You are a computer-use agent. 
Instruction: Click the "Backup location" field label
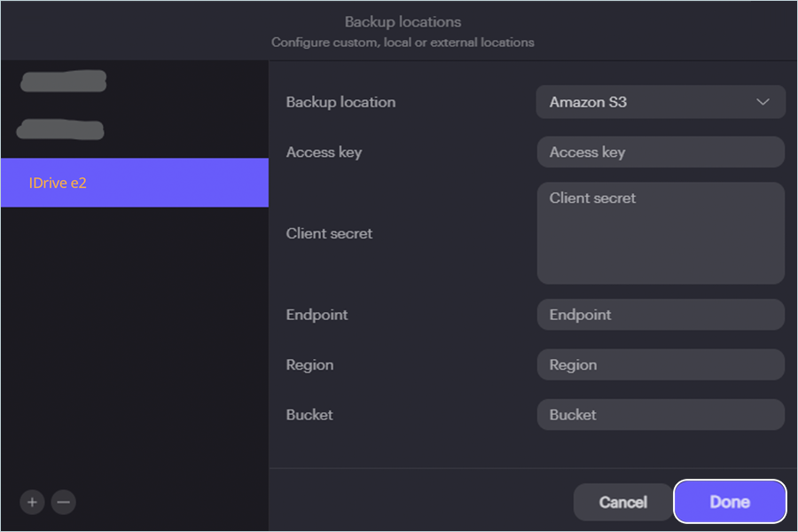(340, 102)
